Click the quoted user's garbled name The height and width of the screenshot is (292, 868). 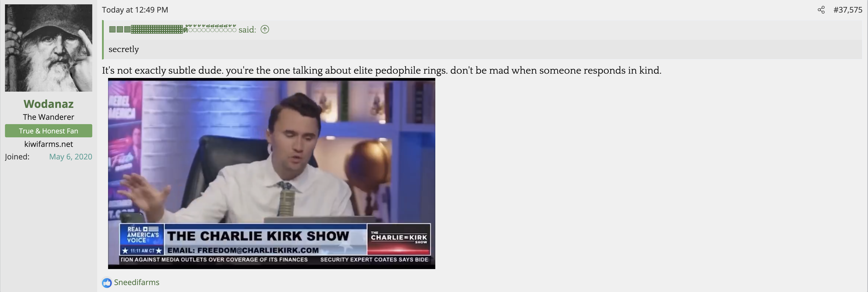173,29
